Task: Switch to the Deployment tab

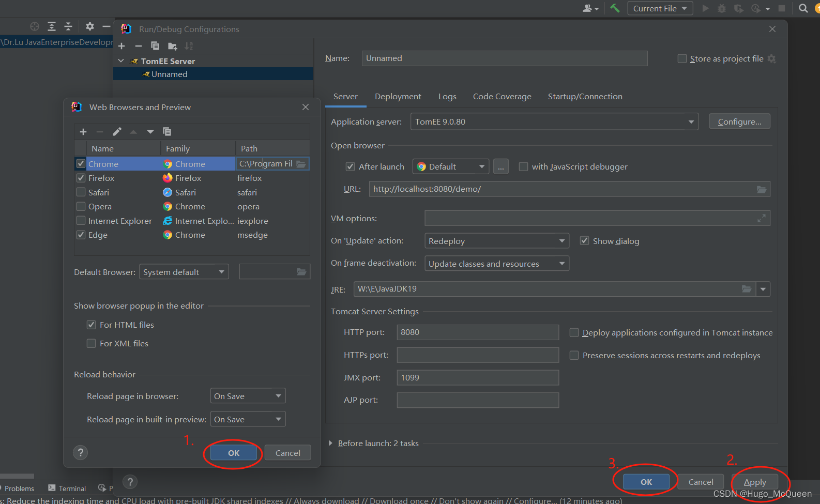Action: pos(398,97)
